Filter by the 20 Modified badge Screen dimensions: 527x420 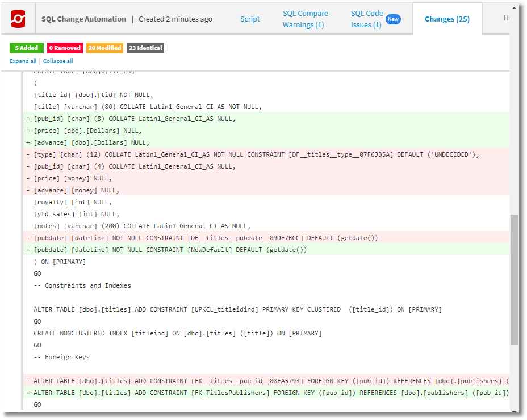104,48
